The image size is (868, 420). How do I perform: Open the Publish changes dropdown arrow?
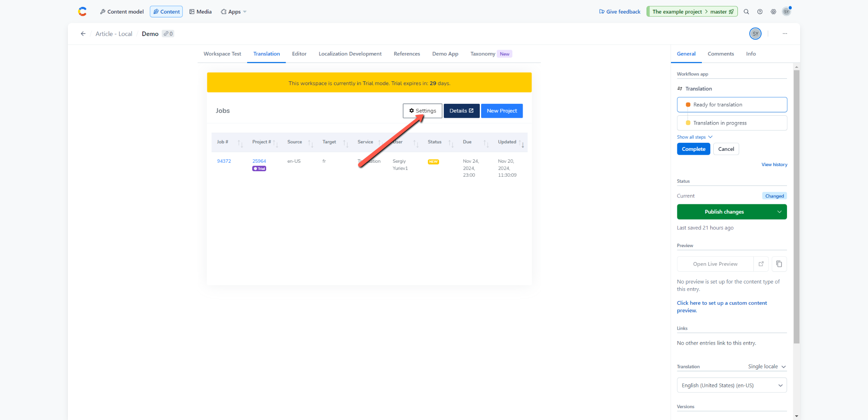(x=779, y=211)
